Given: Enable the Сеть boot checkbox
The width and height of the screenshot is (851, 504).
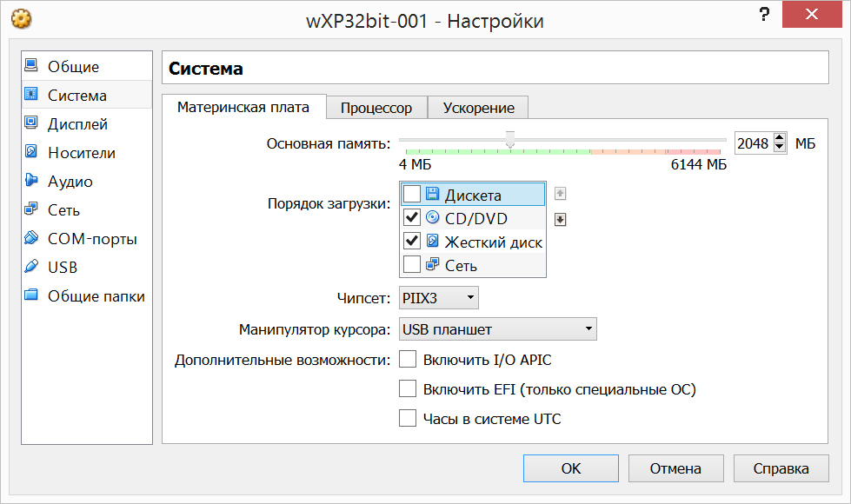Looking at the screenshot, I should (x=412, y=265).
